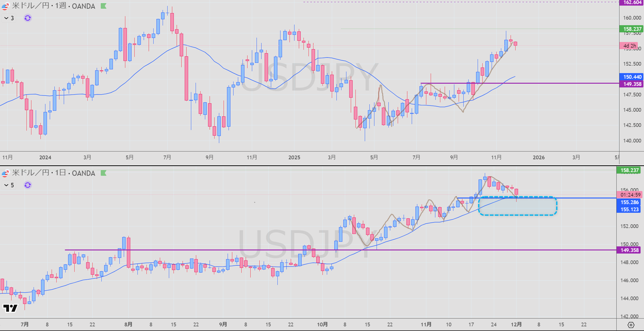Click the USD/JPY flag icon on daily chart

pos(5,173)
